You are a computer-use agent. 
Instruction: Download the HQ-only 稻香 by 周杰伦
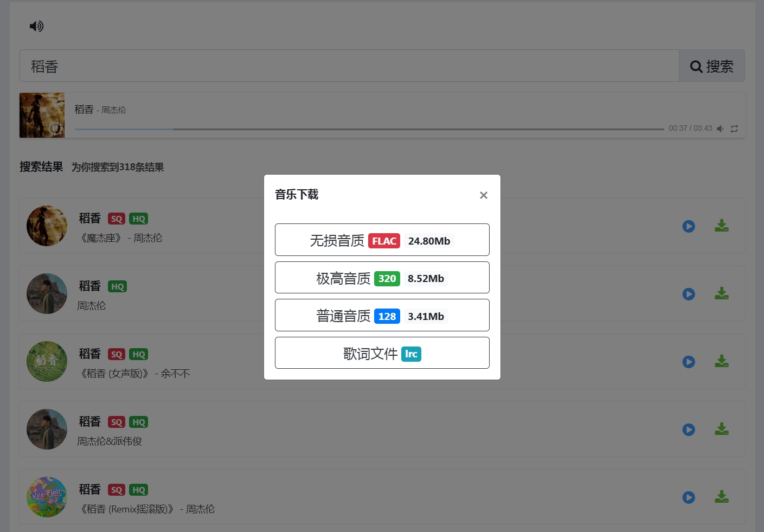(721, 293)
